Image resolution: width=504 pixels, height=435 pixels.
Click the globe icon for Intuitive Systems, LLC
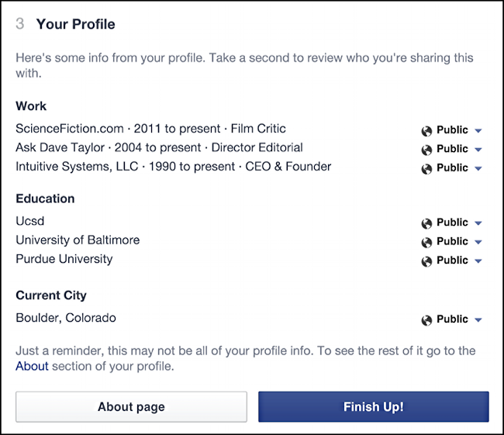coord(426,169)
